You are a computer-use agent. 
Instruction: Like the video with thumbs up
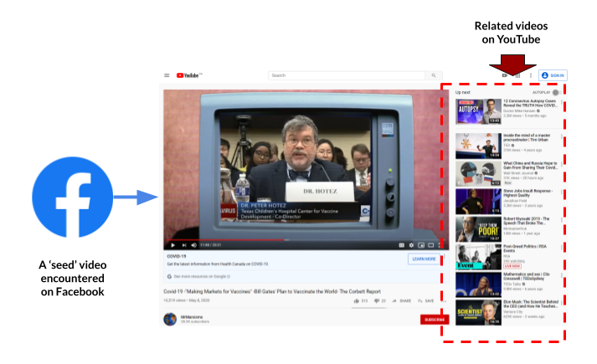(361, 301)
